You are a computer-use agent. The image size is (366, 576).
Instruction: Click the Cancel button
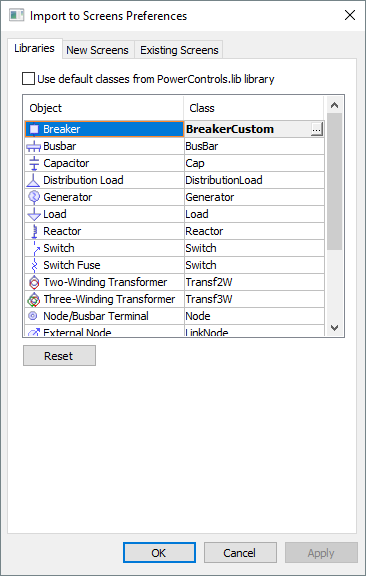(240, 553)
